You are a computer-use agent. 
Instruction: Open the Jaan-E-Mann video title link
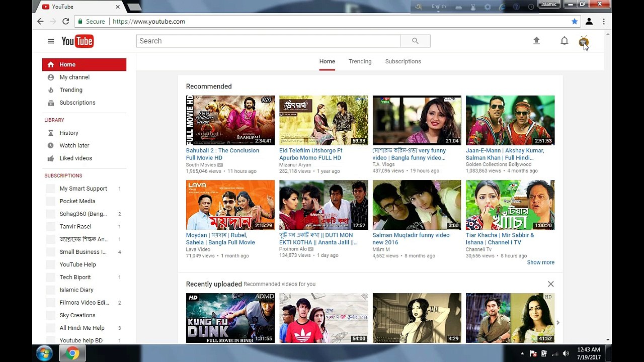505,154
